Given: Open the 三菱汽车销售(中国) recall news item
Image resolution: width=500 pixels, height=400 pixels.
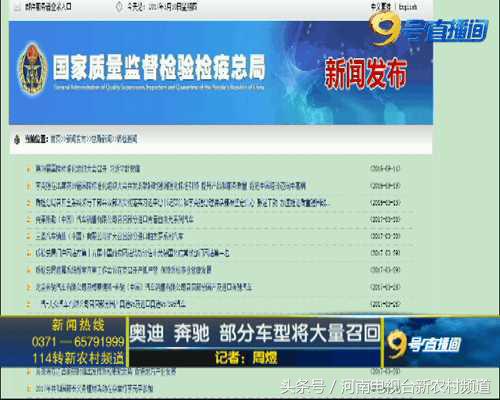Looking at the screenshot, I should click(109, 236).
